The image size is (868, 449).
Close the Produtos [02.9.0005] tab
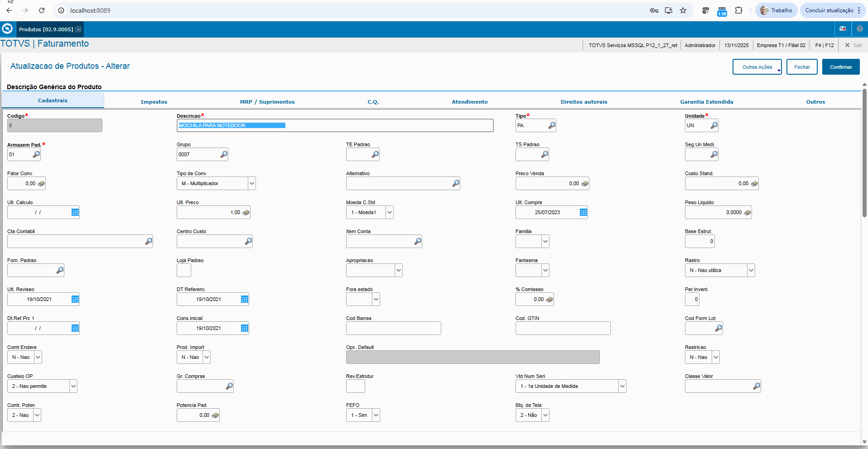click(x=78, y=29)
